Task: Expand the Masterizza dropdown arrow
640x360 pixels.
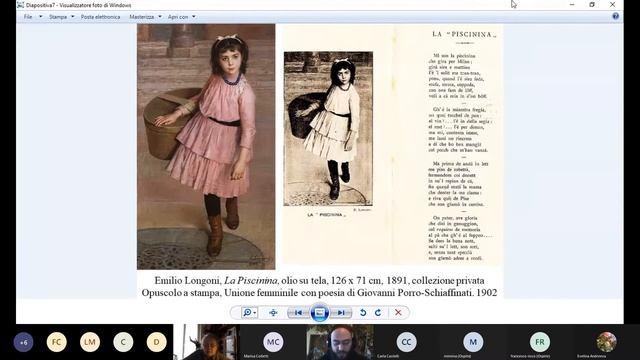Action: [x=160, y=17]
